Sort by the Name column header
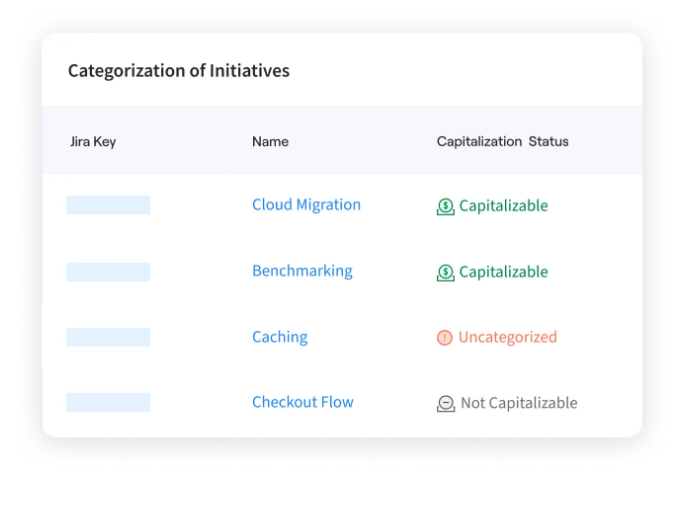 [270, 141]
